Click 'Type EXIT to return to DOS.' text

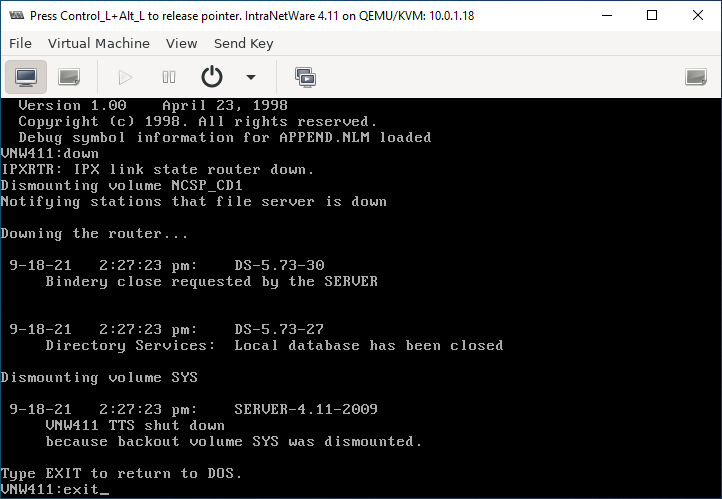pos(121,473)
